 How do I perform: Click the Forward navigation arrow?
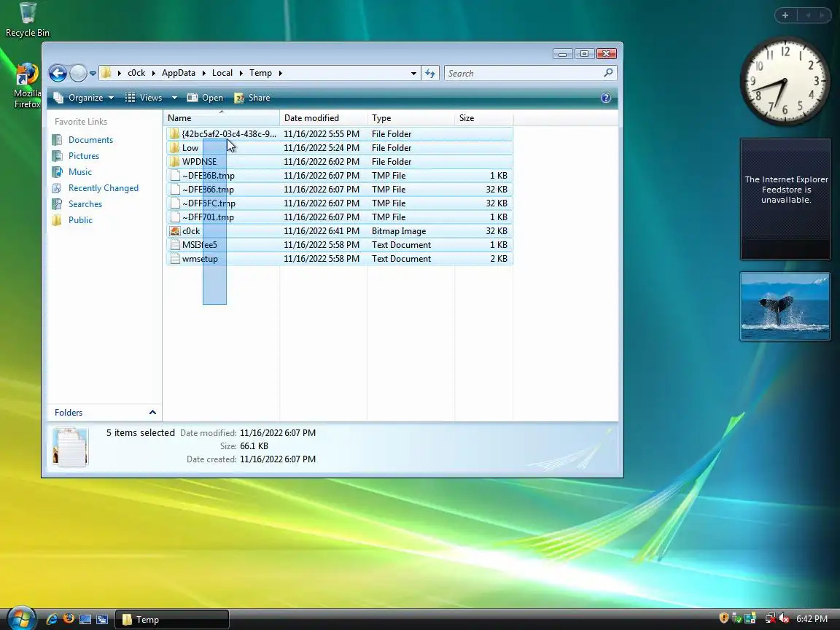tap(78, 73)
